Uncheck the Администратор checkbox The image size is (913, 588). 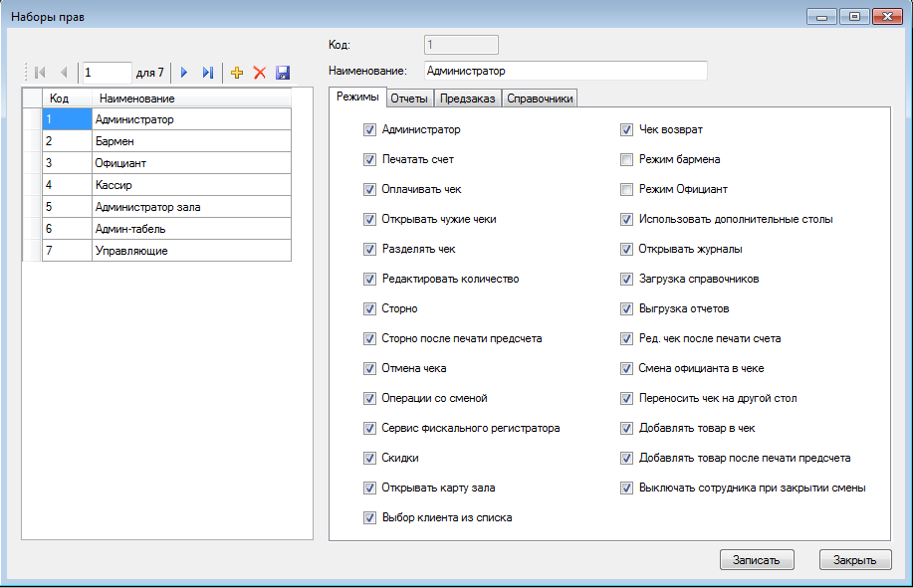pos(369,129)
